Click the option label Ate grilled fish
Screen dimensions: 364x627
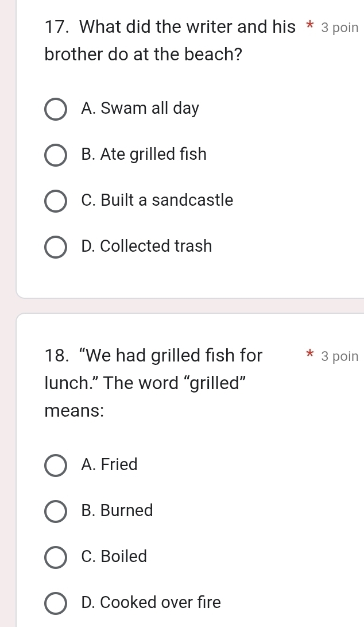(142, 154)
